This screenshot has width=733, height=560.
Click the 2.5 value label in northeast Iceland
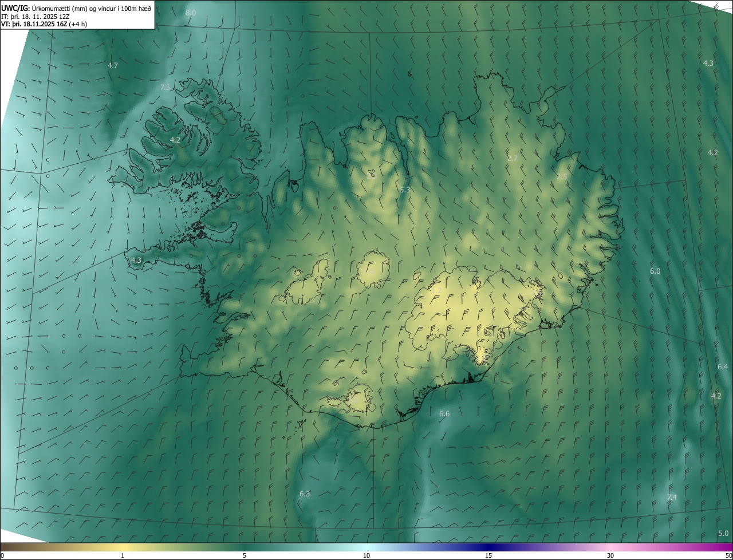pos(562,176)
